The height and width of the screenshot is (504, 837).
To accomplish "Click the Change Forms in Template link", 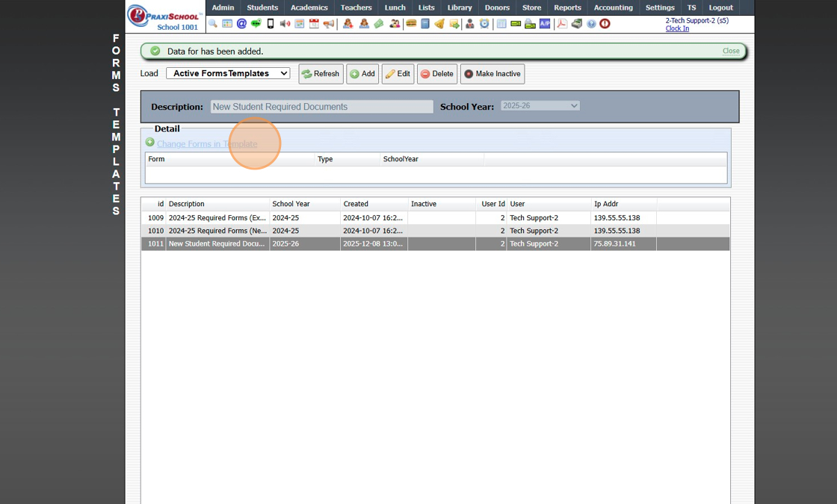I will pyautogui.click(x=207, y=143).
